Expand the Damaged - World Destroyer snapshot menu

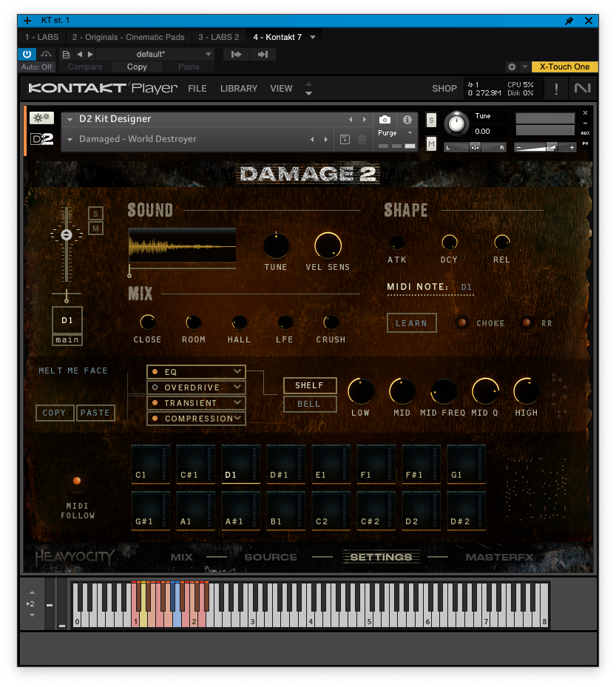pos(70,139)
